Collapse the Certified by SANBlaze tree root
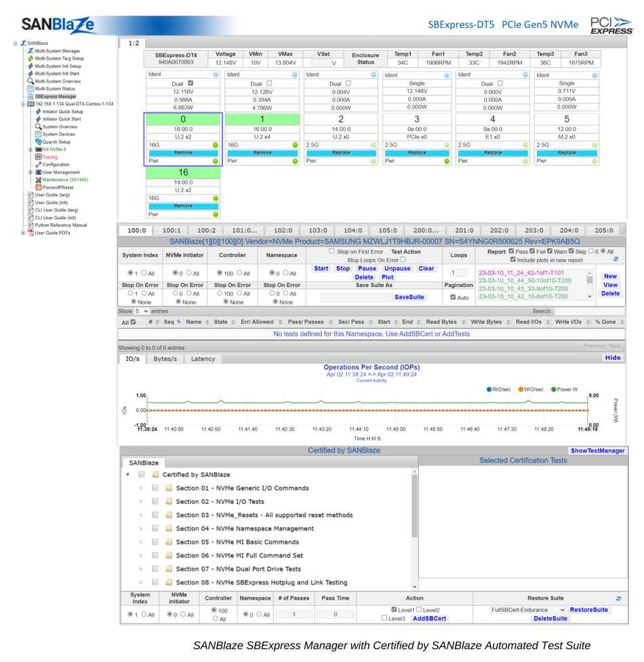This screenshot has height=662, width=644. coord(127,475)
